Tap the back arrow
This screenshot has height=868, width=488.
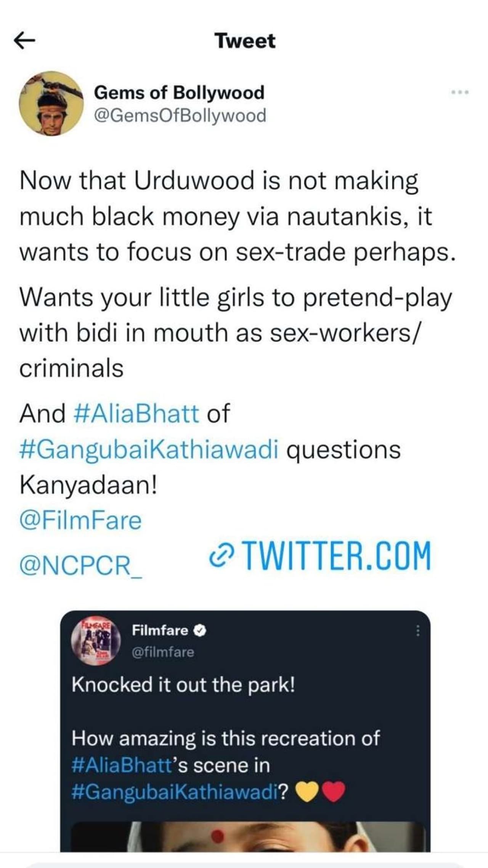click(24, 40)
